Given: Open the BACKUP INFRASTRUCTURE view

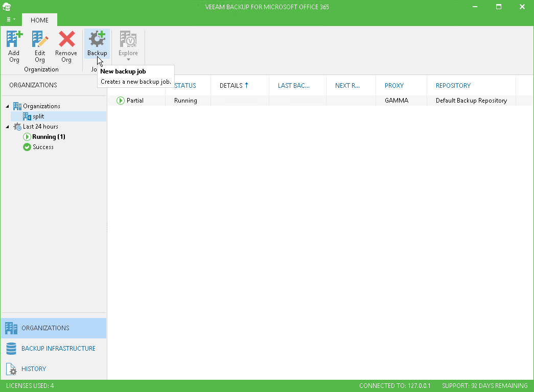Looking at the screenshot, I should [54, 349].
